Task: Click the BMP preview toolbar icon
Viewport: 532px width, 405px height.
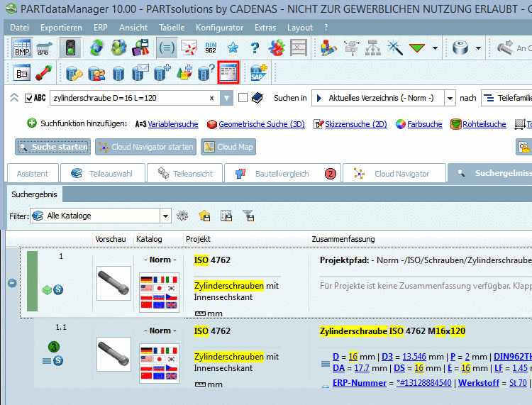Action: pos(22,48)
